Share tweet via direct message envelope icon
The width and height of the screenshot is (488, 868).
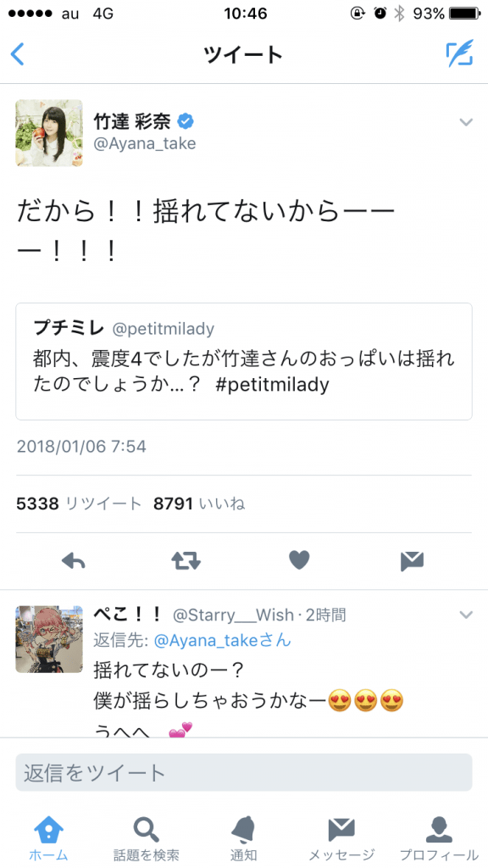413,561
